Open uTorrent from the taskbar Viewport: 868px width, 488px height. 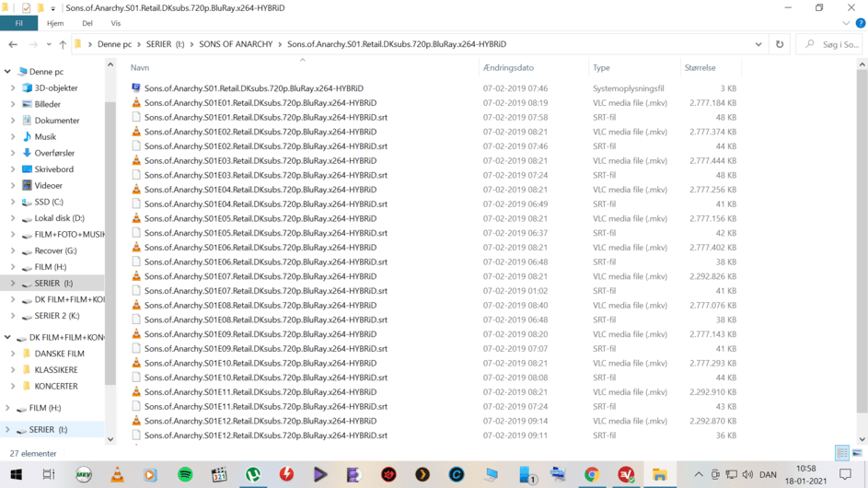[x=253, y=475]
